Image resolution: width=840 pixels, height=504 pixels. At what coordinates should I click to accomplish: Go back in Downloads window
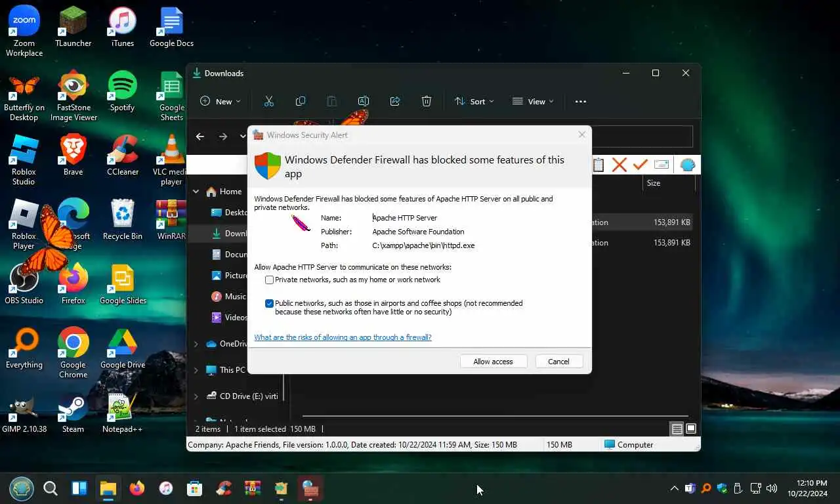(x=200, y=136)
